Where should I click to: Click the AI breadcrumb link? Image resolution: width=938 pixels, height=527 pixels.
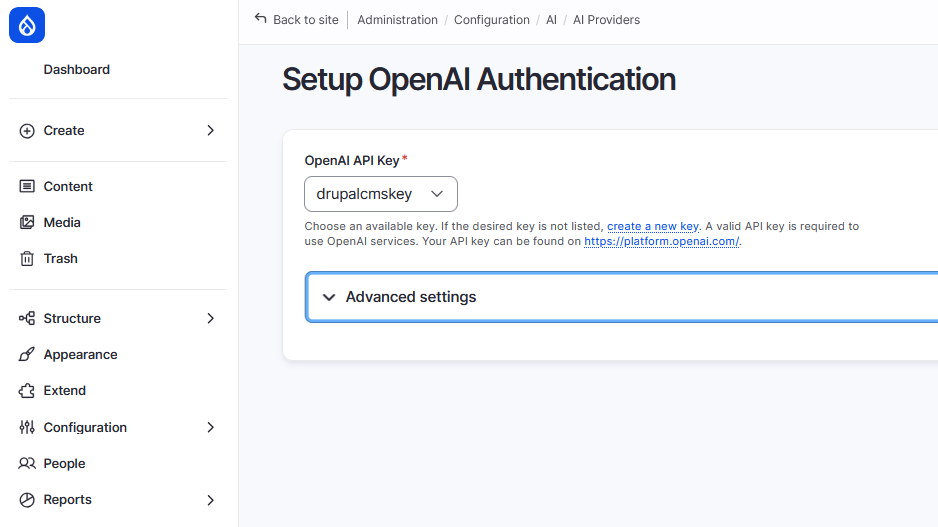[551, 20]
